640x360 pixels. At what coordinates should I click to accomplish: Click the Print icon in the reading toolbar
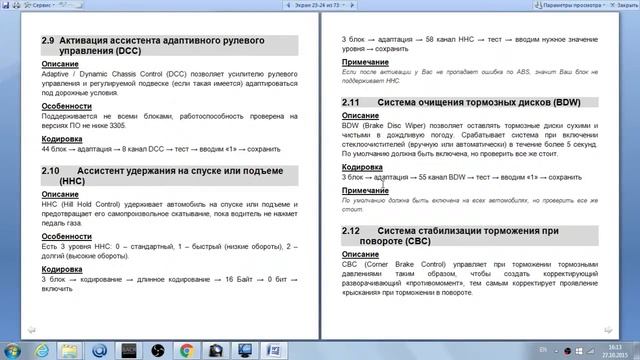coord(16,5)
